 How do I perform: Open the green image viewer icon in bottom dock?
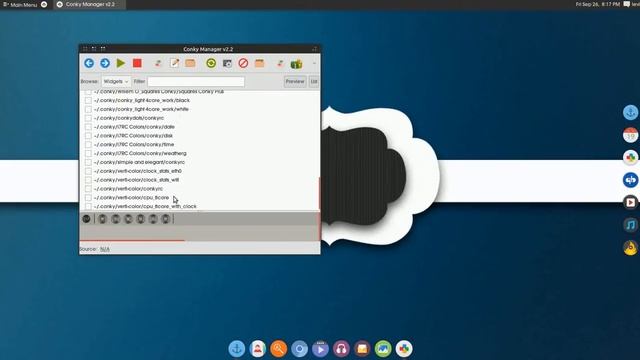[383, 349]
